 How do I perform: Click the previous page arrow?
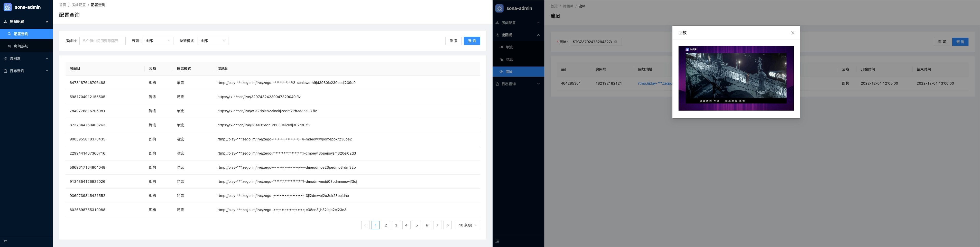pyautogui.click(x=365, y=225)
